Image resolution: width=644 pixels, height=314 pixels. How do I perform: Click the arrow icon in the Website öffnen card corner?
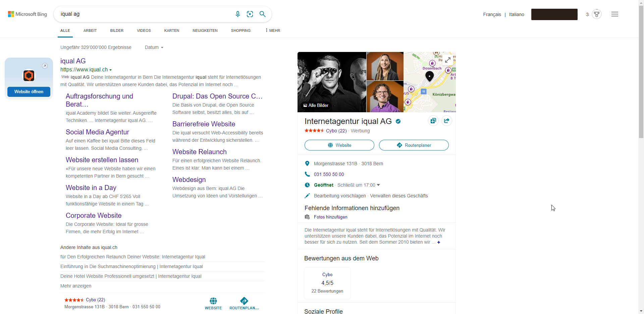45,66
